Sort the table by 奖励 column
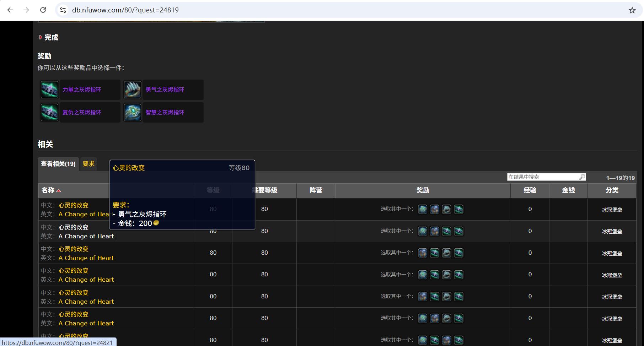Image resolution: width=644 pixels, height=346 pixels. (x=423, y=190)
